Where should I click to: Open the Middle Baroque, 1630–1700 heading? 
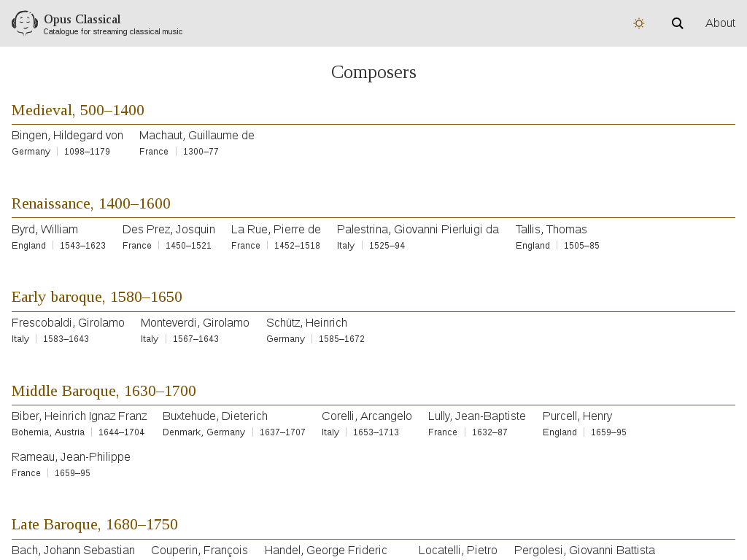tap(104, 391)
